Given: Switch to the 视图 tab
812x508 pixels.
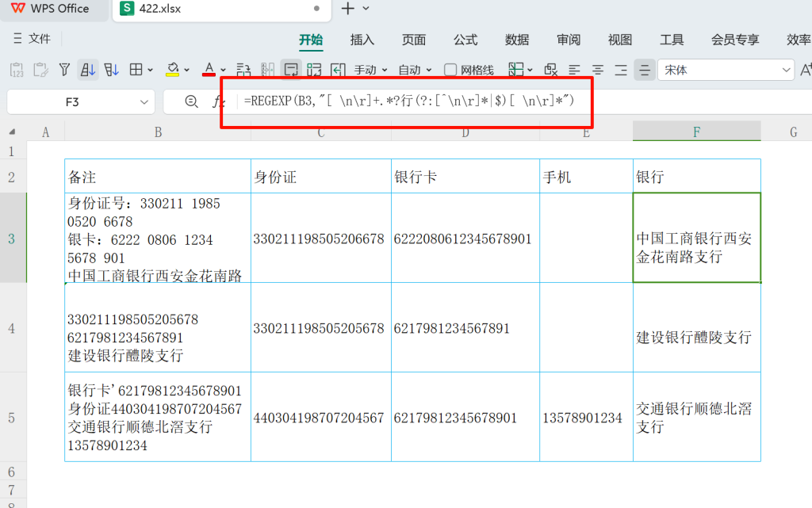Looking at the screenshot, I should coord(620,40).
